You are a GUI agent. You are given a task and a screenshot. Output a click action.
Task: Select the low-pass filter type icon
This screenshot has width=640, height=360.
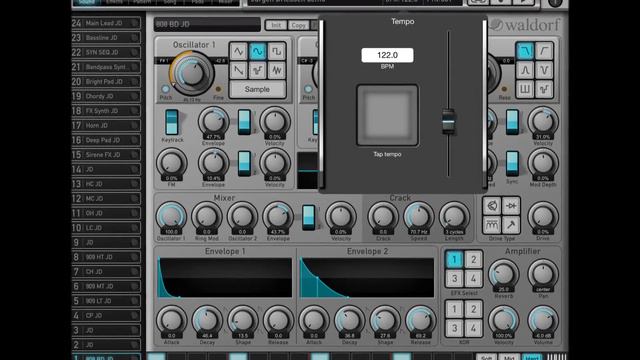[525, 51]
